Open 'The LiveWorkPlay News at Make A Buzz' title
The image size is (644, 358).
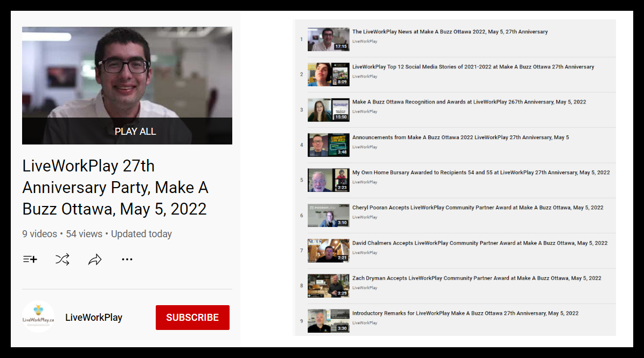point(450,32)
